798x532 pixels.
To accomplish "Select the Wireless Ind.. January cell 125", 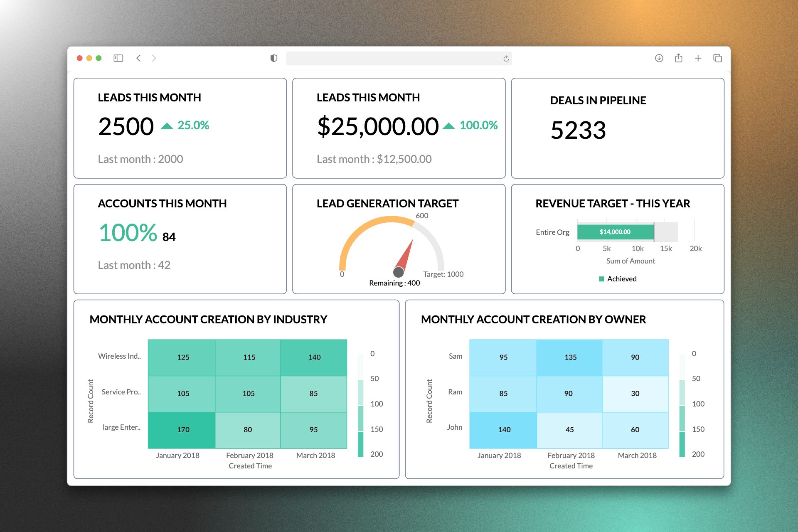I will [x=182, y=358].
